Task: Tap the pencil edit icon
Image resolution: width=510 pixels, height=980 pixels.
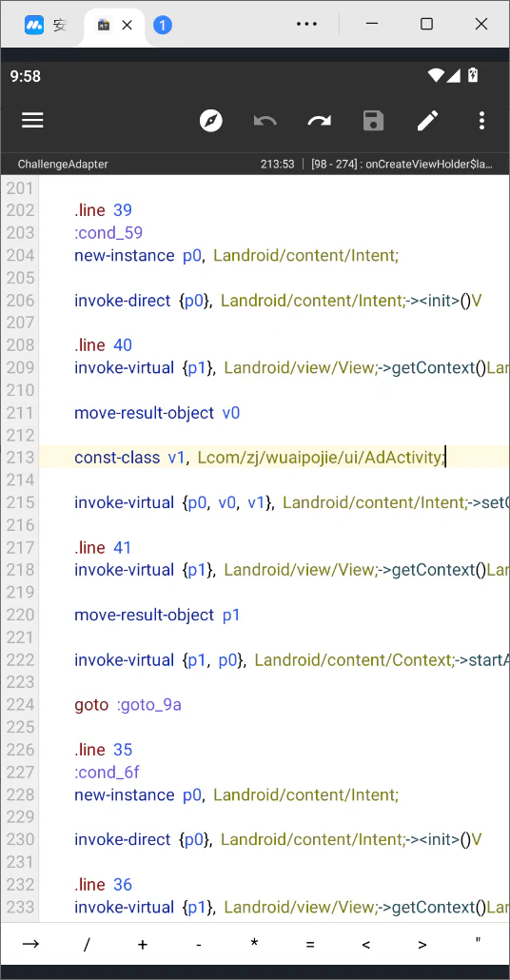Action: coord(427,121)
